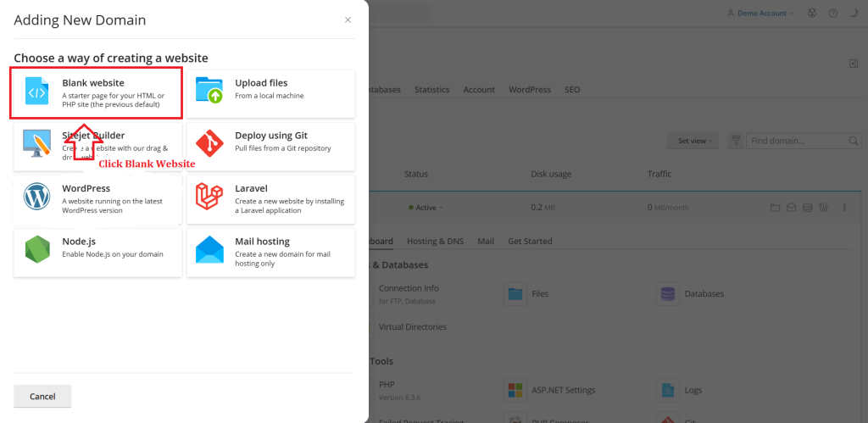Open the ASP.NET Settings link
Screen dimensions: 868x423
click(x=564, y=390)
